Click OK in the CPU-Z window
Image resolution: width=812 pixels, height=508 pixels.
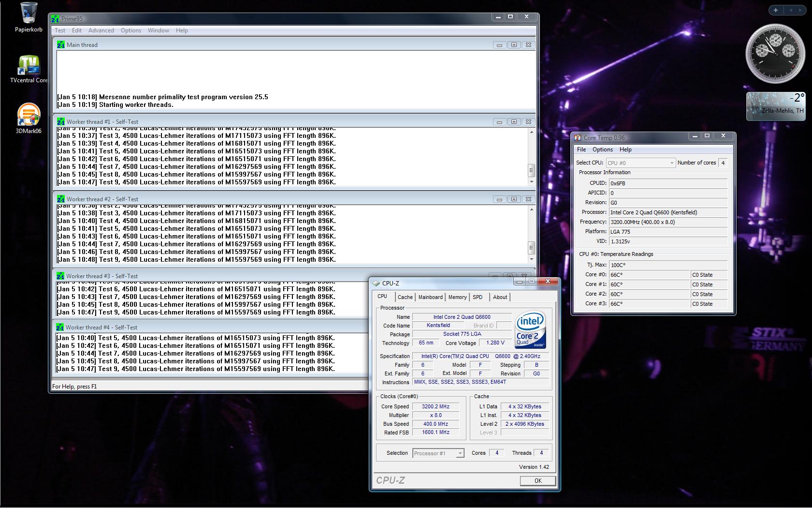coord(538,480)
